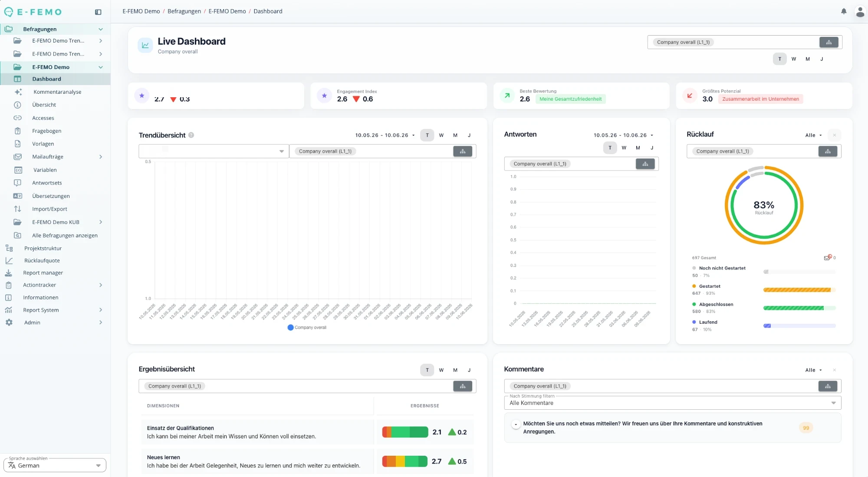Select J interval in Ergebnisübersicht
Screen dimensions: 868x477
(x=469, y=370)
